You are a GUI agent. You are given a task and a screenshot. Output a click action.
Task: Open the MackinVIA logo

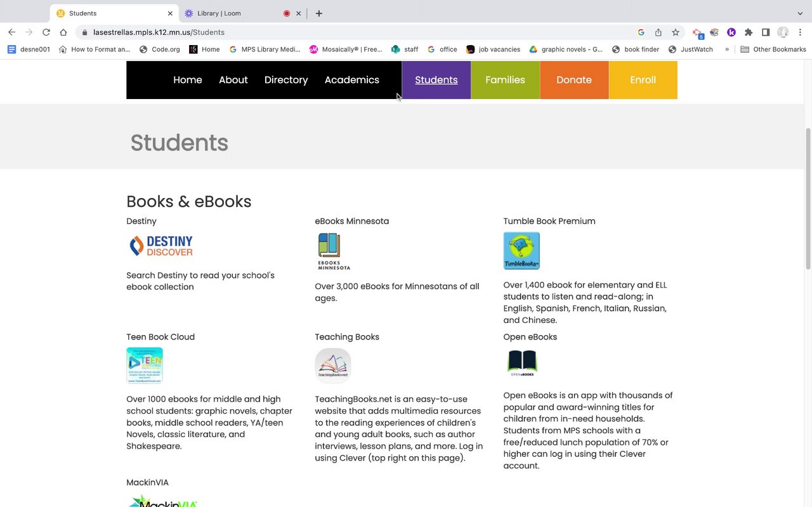tap(163, 501)
